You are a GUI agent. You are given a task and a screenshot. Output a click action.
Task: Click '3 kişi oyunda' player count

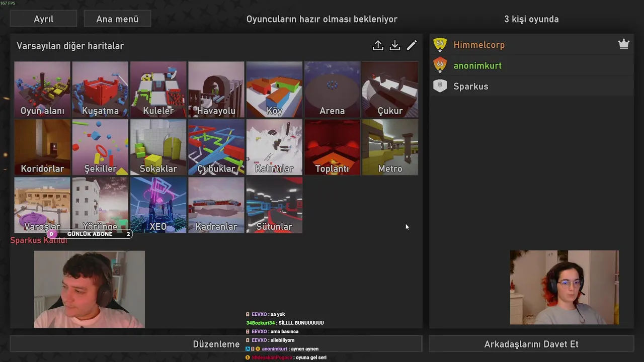pyautogui.click(x=531, y=19)
